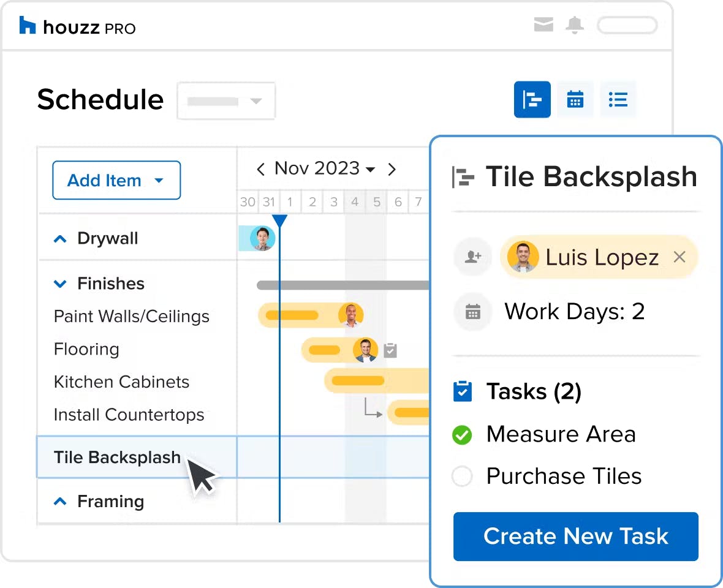This screenshot has height=588, width=723.
Task: Uncheck the Measure Area task
Action: (x=462, y=434)
